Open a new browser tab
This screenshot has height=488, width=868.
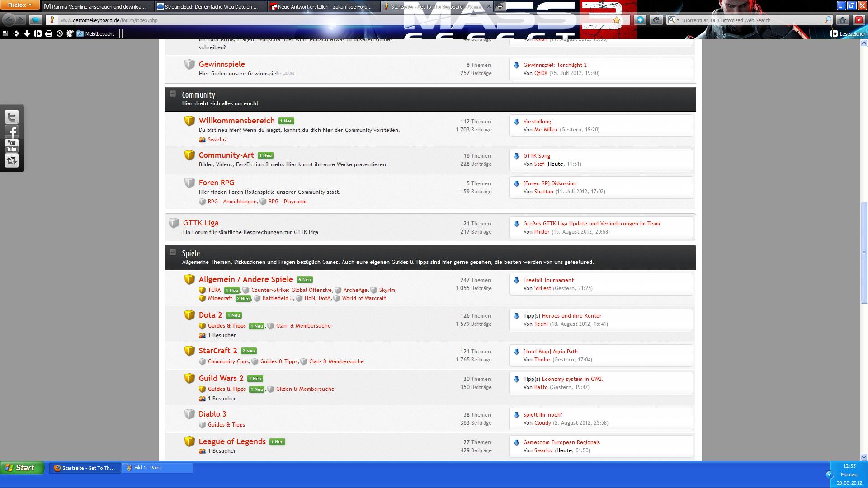[500, 6]
